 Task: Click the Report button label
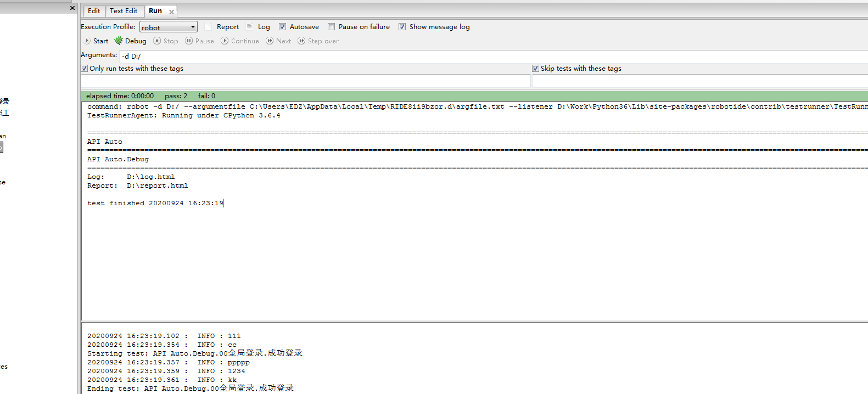click(x=228, y=26)
